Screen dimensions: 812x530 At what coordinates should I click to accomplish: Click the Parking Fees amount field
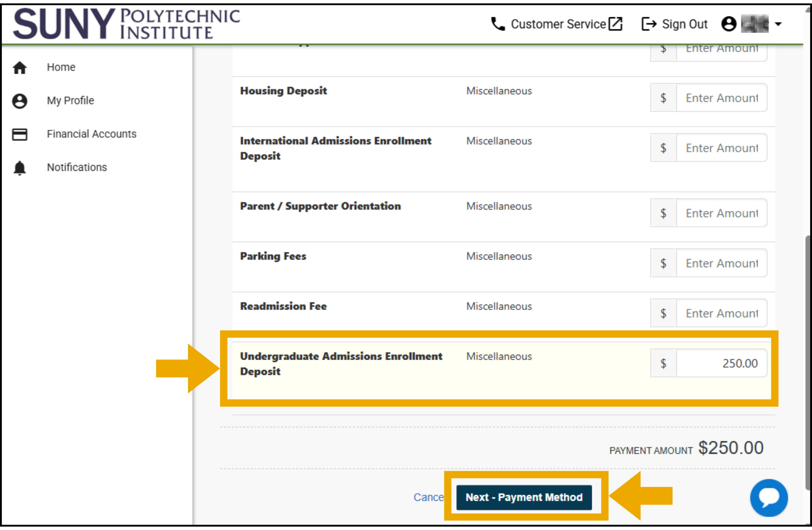721,263
